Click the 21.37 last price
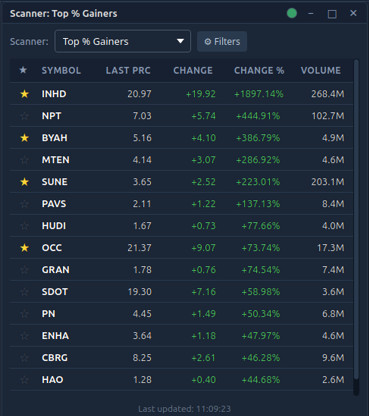369x416 pixels. click(x=139, y=248)
